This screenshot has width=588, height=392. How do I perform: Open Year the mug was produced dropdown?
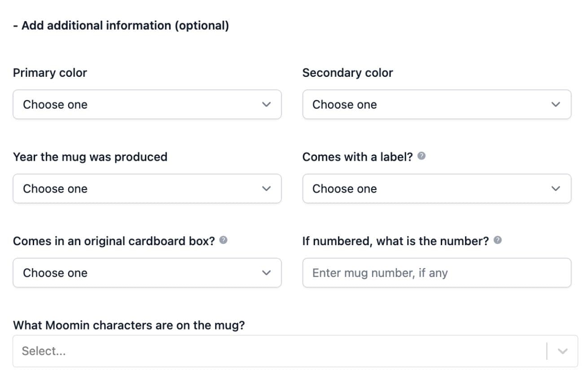click(147, 189)
